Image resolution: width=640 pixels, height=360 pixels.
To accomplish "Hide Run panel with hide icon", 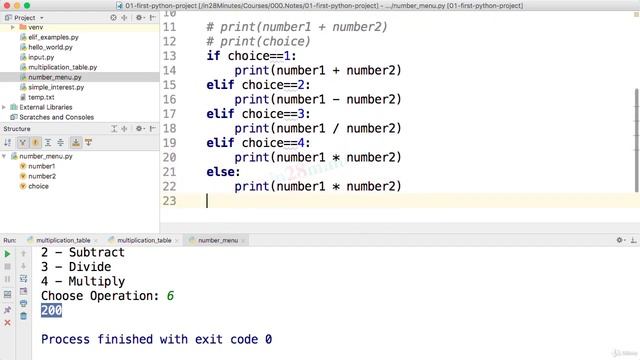I will click(x=633, y=240).
